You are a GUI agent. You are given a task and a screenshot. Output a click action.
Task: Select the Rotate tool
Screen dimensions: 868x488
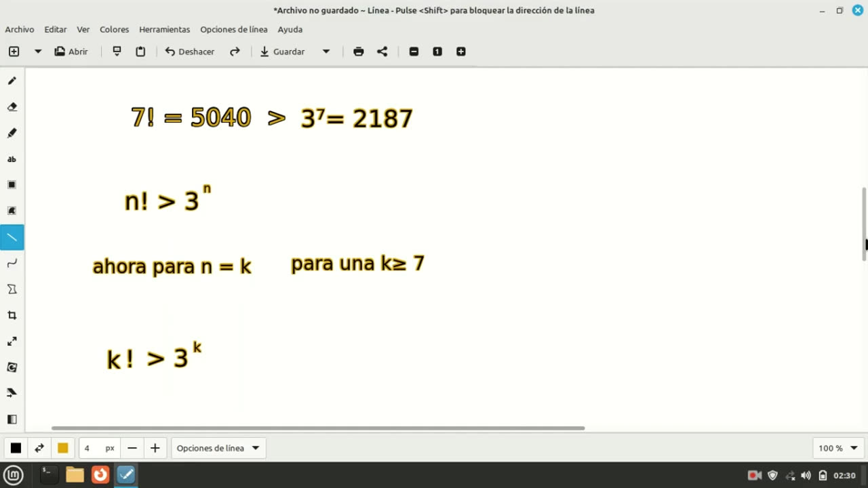pos(12,367)
